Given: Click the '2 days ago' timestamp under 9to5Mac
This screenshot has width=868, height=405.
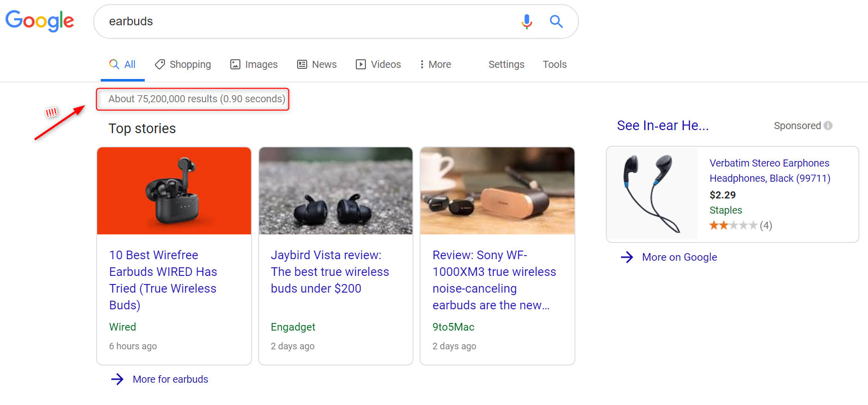Looking at the screenshot, I should pos(454,346).
